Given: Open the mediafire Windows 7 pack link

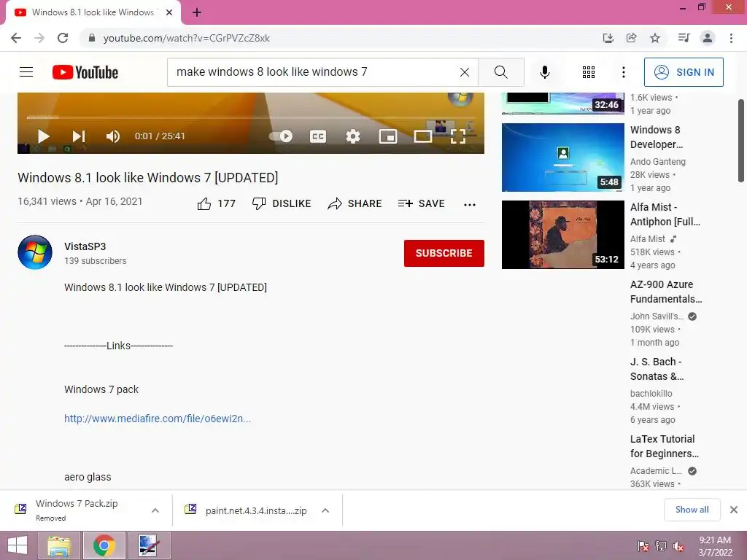Looking at the screenshot, I should [158, 419].
